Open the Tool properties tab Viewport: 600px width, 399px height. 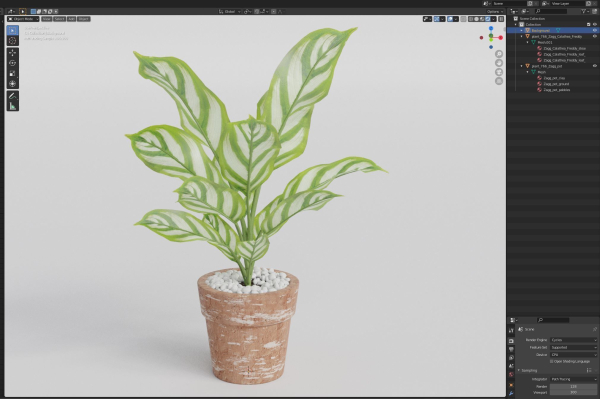(x=511, y=331)
